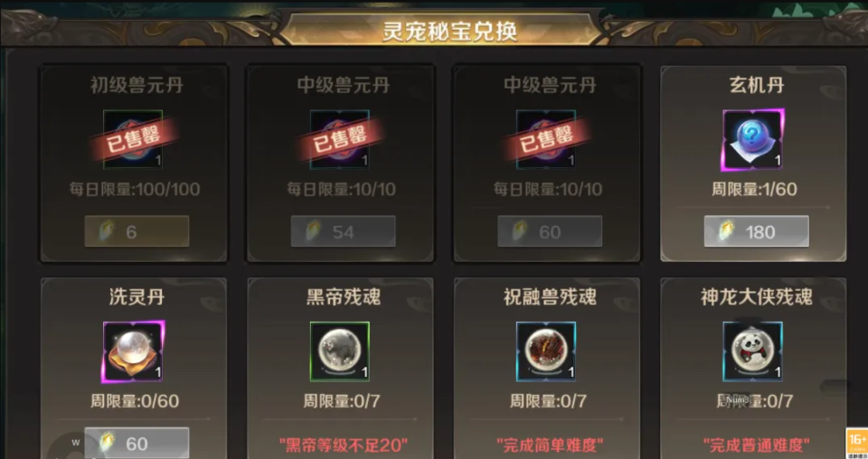
Task: Choose the 神龙大侠残魂 panda icon
Action: tap(753, 351)
